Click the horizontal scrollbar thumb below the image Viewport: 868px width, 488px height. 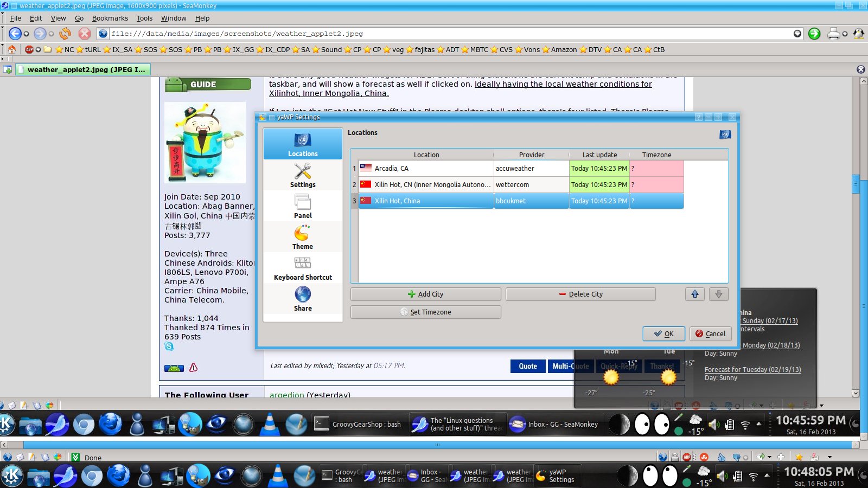tap(437, 445)
